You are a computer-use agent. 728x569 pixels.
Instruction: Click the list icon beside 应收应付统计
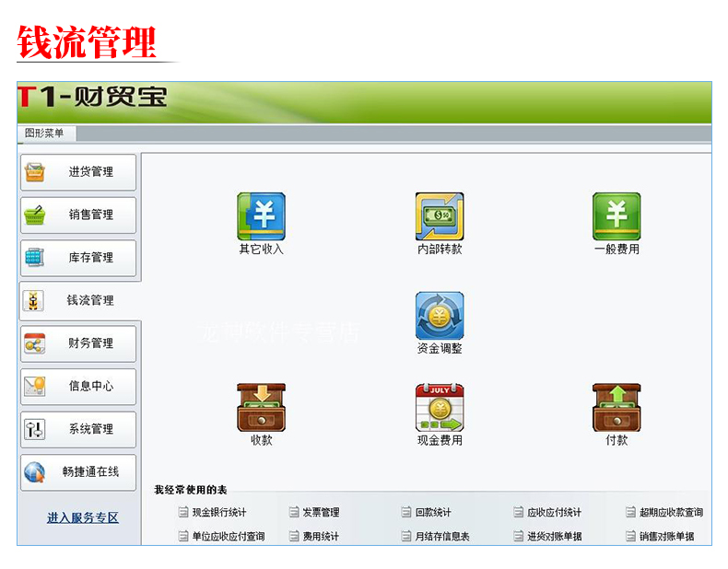(519, 512)
